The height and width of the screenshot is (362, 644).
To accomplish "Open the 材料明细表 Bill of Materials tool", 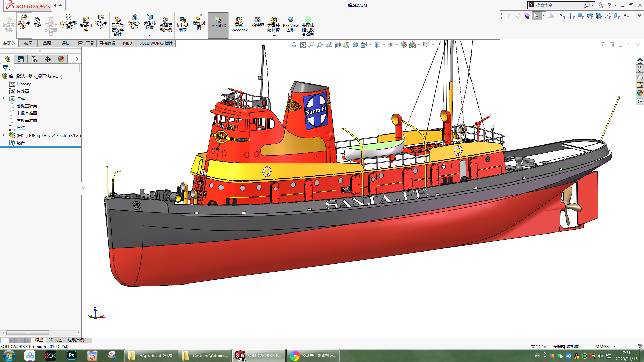I will click(183, 24).
